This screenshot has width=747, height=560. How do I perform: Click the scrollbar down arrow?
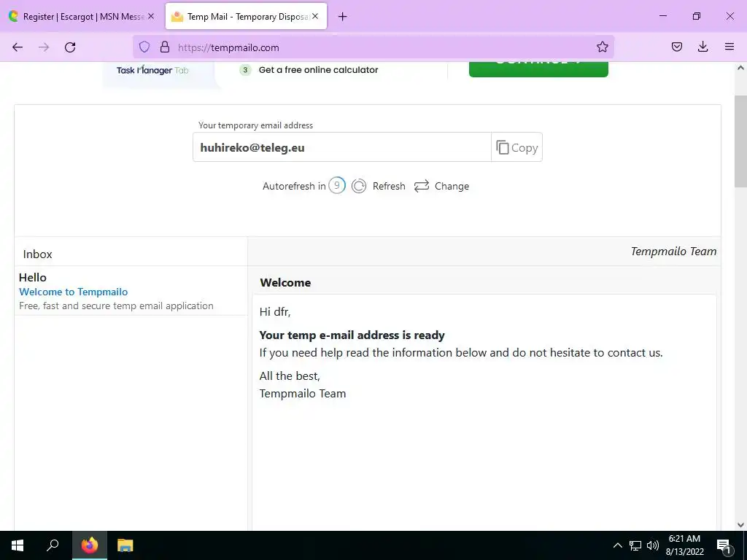click(x=740, y=525)
